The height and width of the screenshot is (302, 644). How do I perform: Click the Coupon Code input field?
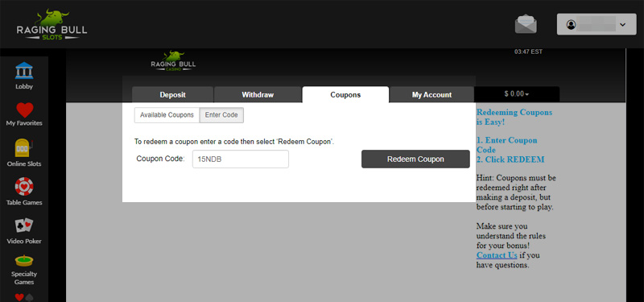pos(240,159)
